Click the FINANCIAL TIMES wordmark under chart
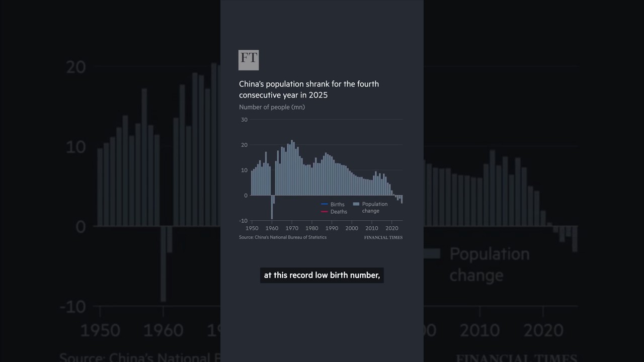This screenshot has height=362, width=644. 383,237
